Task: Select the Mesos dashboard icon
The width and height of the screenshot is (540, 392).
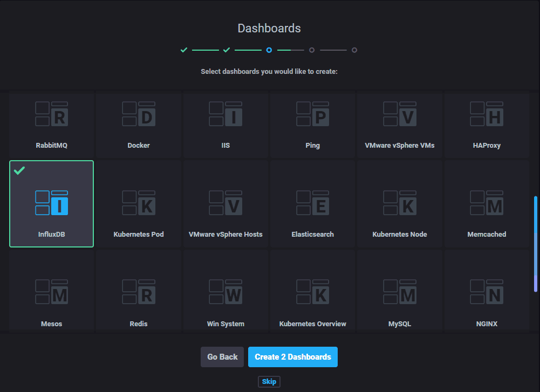Action: coord(52,292)
